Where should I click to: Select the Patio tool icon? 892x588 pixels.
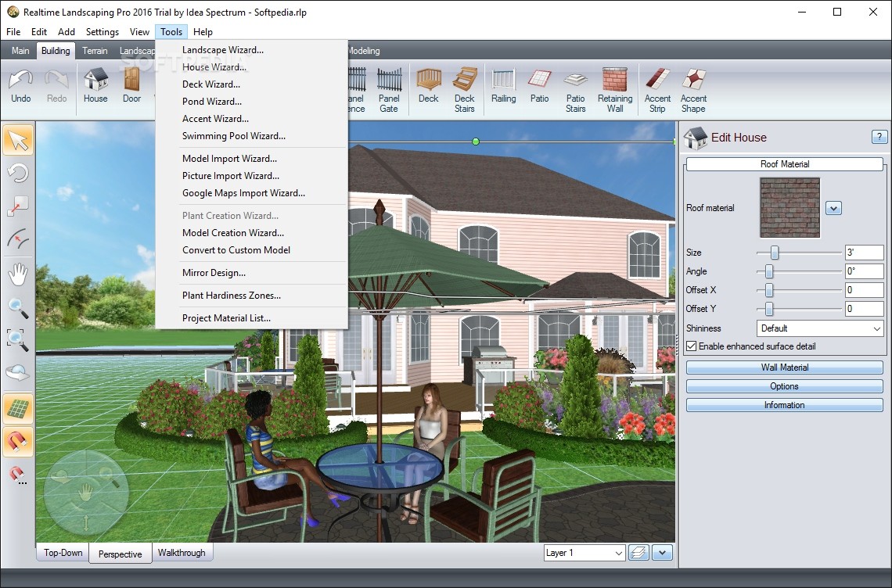539,87
